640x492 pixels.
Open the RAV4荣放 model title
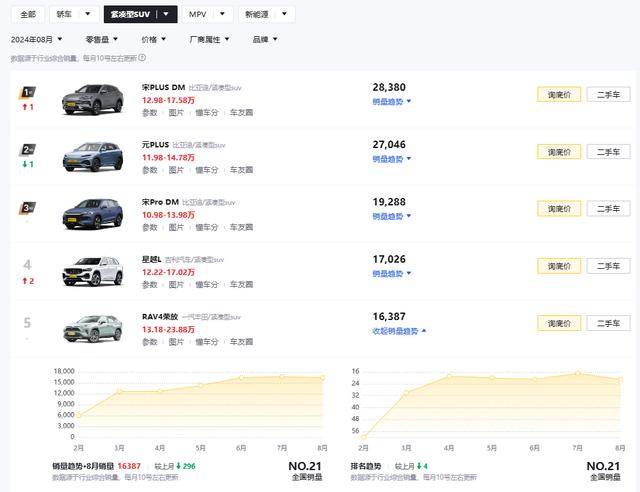click(160, 317)
